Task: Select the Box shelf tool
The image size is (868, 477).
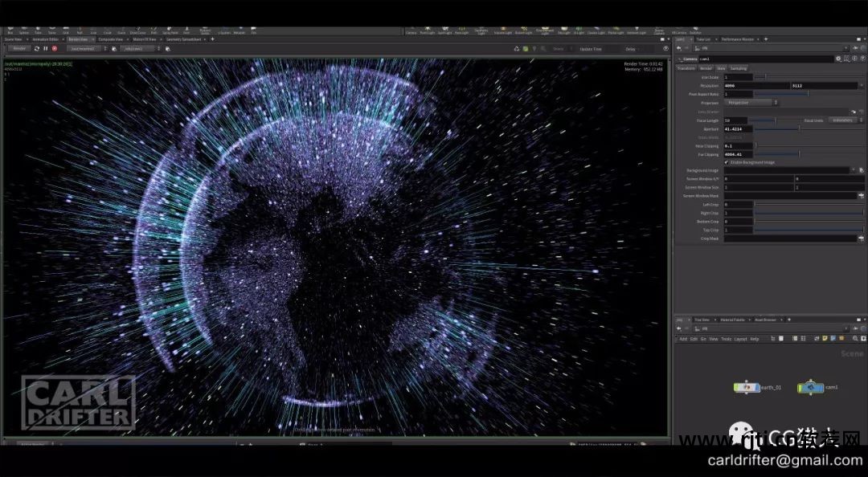Action: coord(10,31)
